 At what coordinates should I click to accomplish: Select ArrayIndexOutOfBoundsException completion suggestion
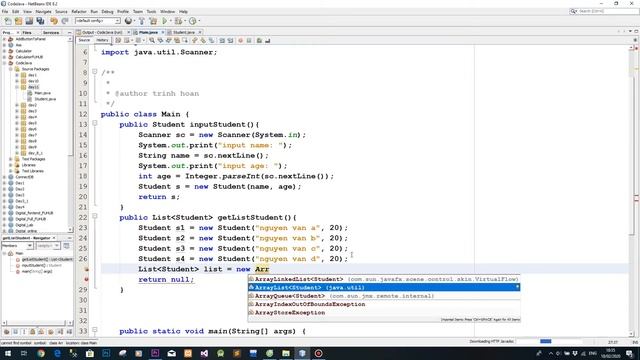click(x=384, y=304)
